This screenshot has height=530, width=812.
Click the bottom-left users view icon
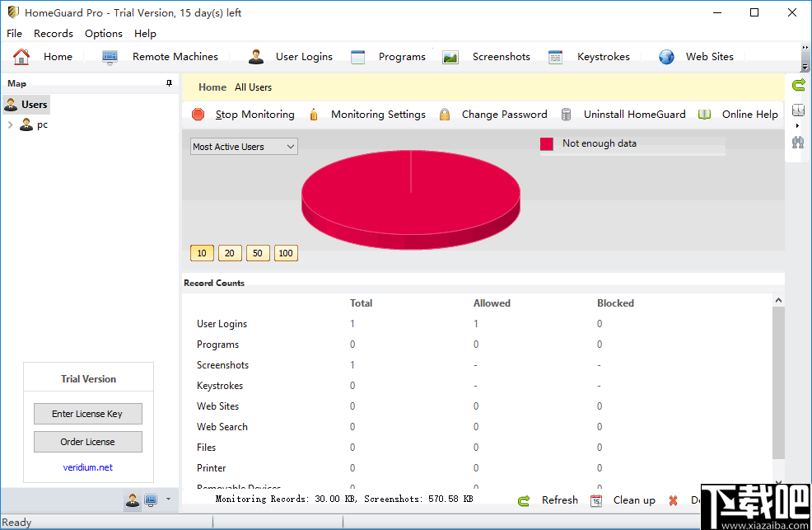[133, 500]
